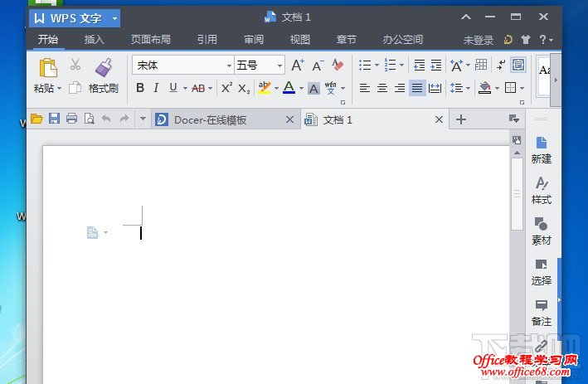This screenshot has height=384, width=588.
Task: Expand line spacing dropdown arrow
Action: click(468, 89)
